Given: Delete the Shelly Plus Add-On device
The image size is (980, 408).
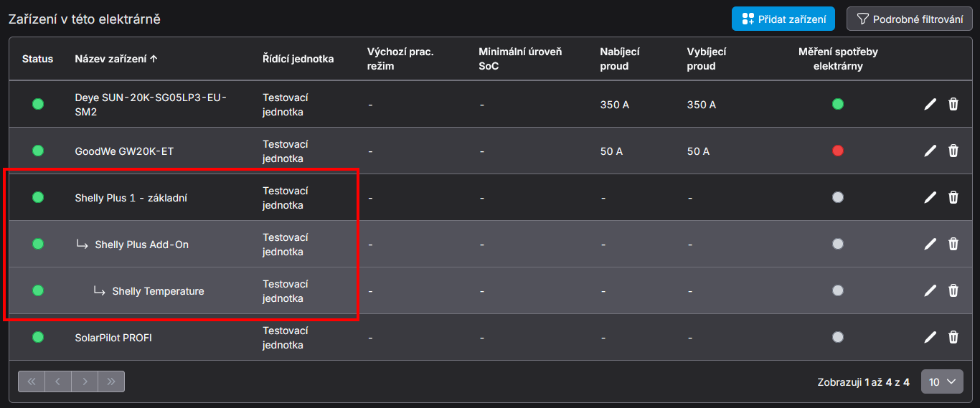Looking at the screenshot, I should click(x=953, y=245).
